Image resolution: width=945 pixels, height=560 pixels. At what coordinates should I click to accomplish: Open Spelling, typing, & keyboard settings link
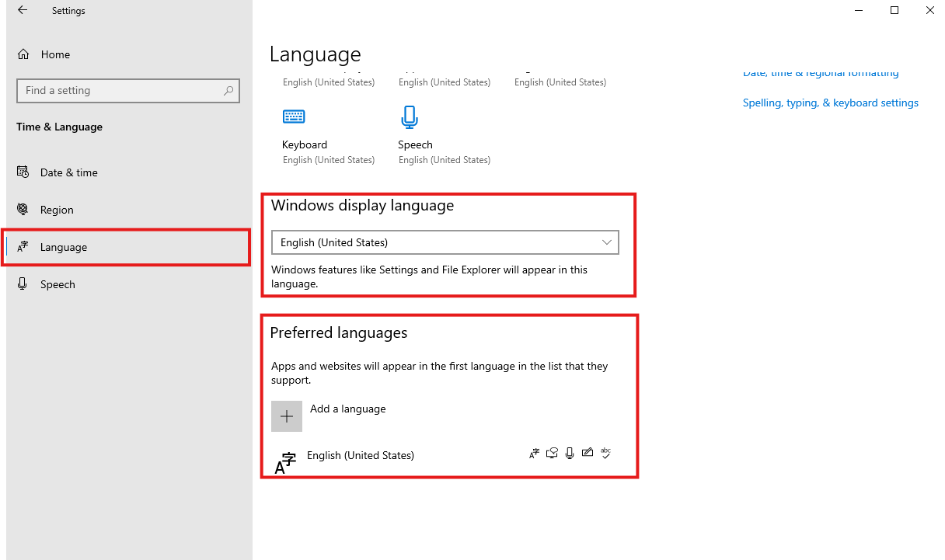tap(830, 103)
